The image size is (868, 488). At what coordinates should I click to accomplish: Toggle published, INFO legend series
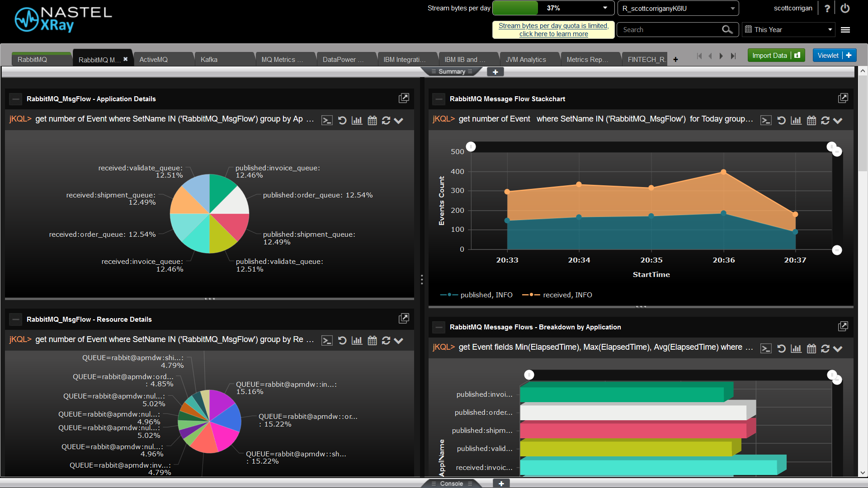pyautogui.click(x=476, y=295)
